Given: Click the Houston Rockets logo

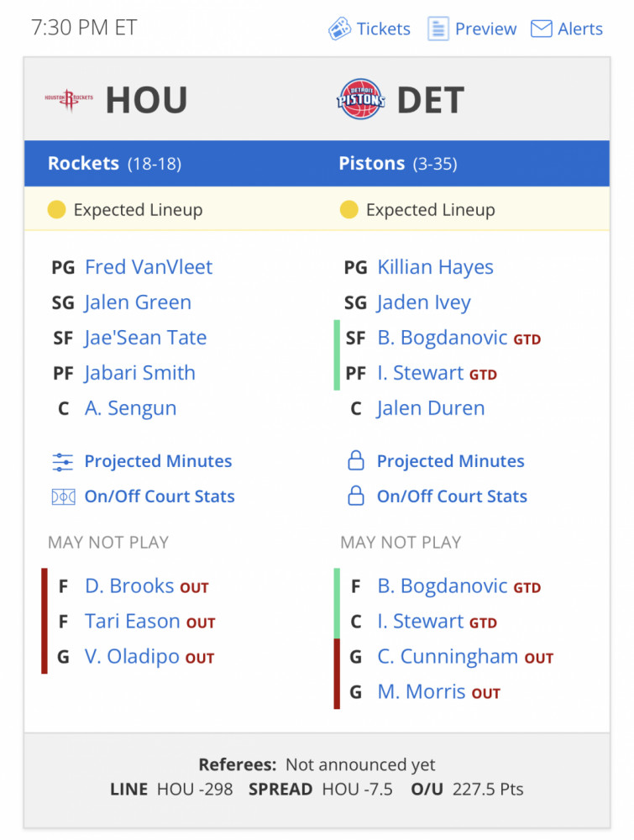Looking at the screenshot, I should tap(69, 100).
